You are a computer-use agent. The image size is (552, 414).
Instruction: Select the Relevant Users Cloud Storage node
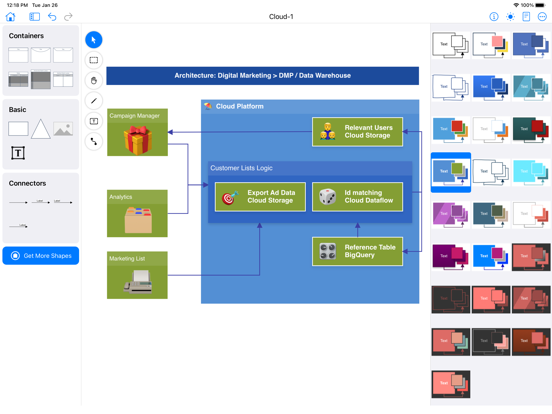pyautogui.click(x=358, y=132)
